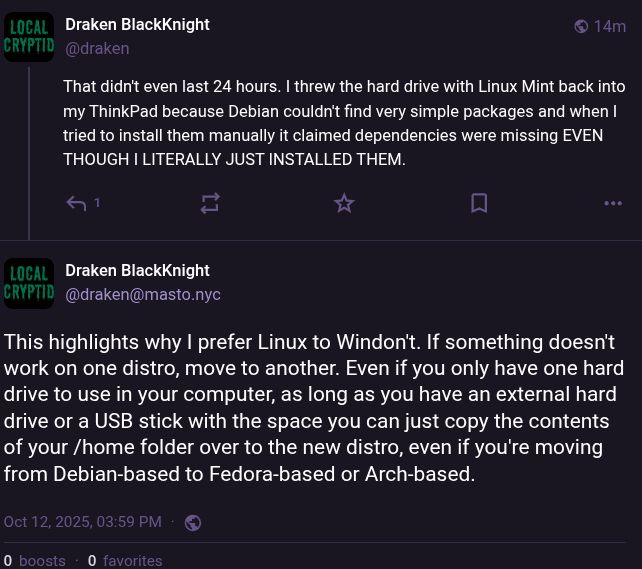Bookmark the parent post
The height and width of the screenshot is (569, 642).
(479, 203)
